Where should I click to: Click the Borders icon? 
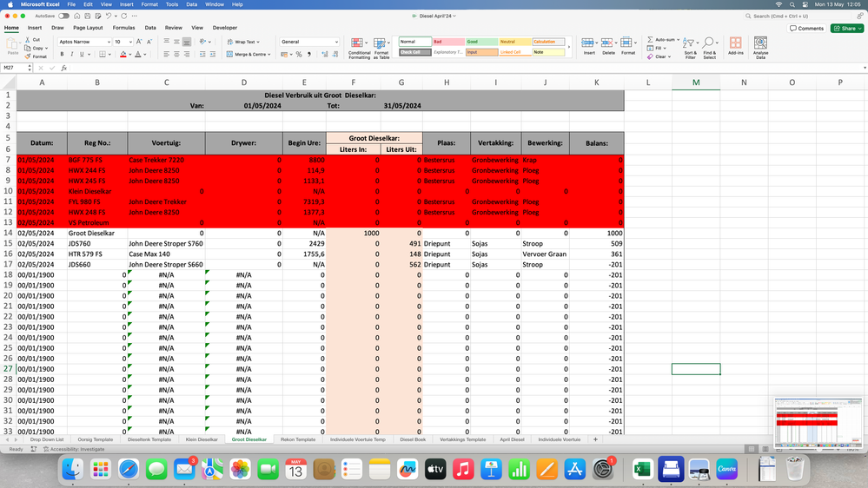point(103,54)
